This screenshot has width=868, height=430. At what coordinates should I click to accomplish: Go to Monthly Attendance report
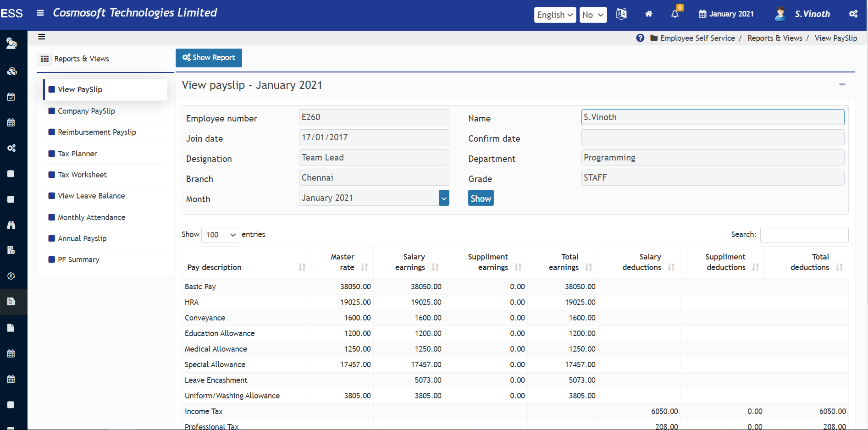[91, 217]
